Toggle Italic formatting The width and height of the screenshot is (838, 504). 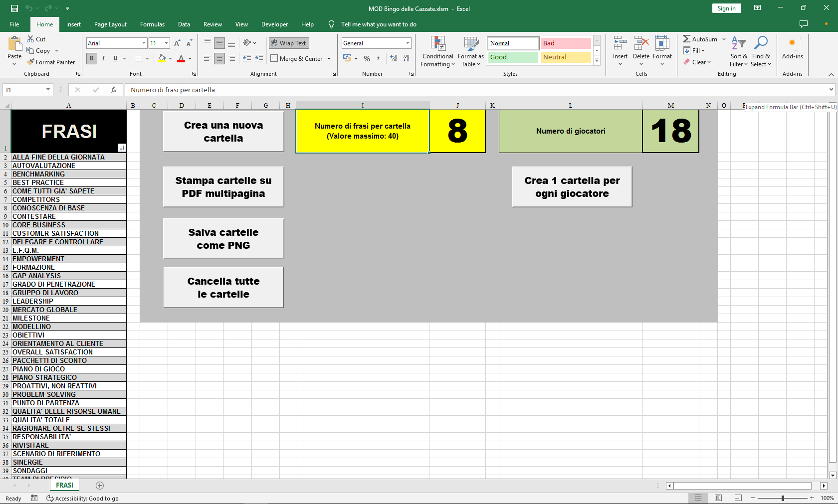coord(103,58)
